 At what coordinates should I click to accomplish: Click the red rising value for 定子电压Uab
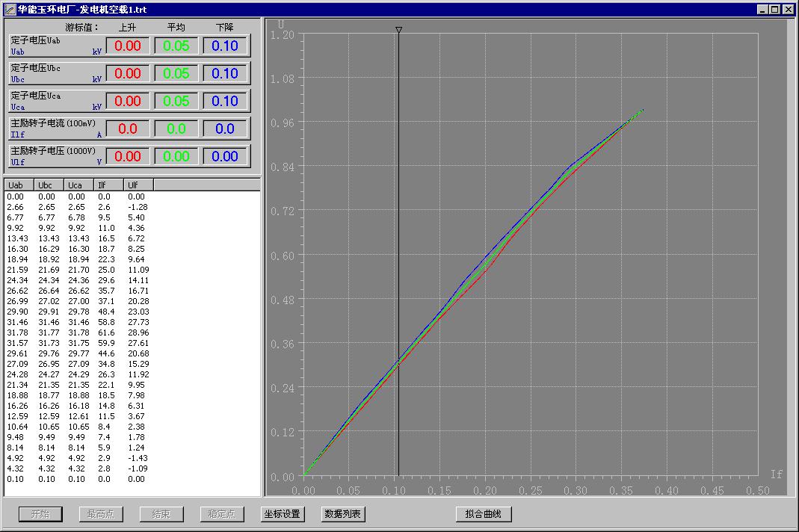coord(128,46)
